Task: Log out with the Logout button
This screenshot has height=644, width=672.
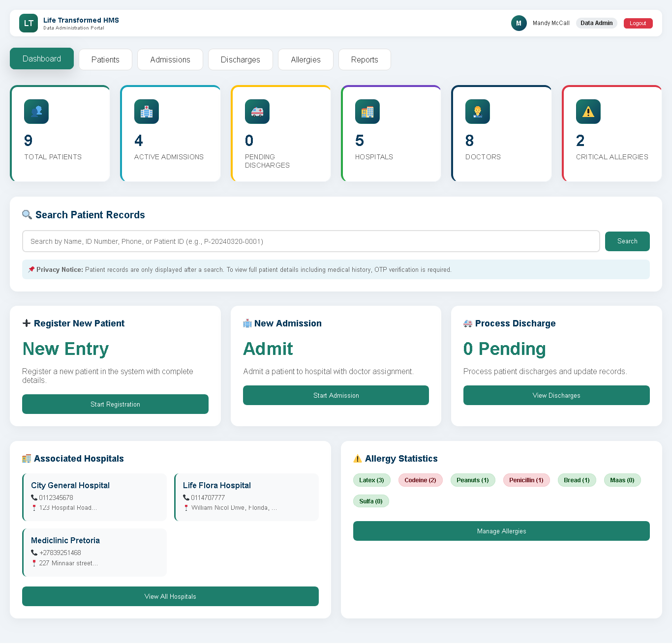Action: click(638, 23)
